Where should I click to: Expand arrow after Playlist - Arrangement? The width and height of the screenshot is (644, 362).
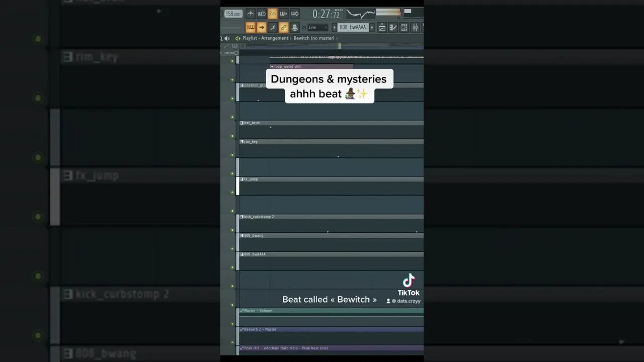point(291,38)
